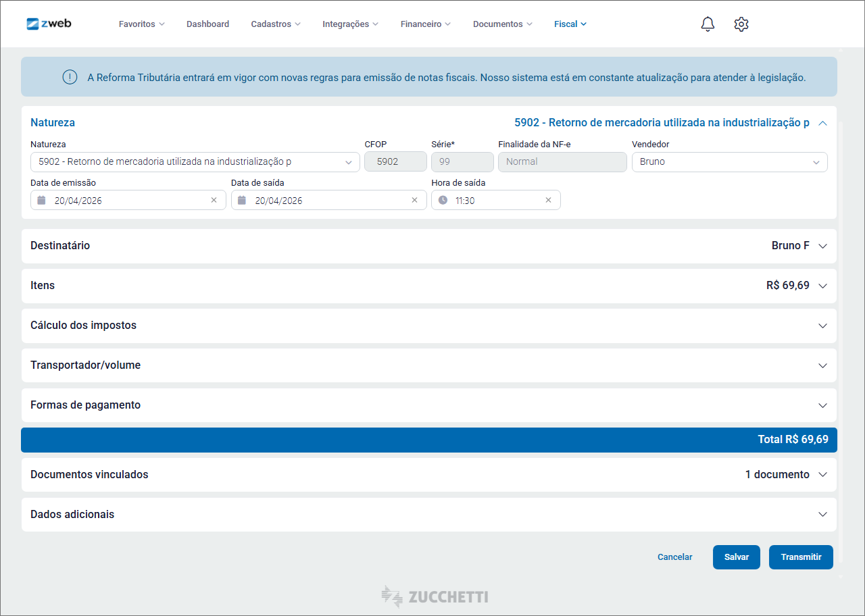The width and height of the screenshot is (865, 616).
Task: Open the notifications bell icon
Action: click(x=708, y=24)
